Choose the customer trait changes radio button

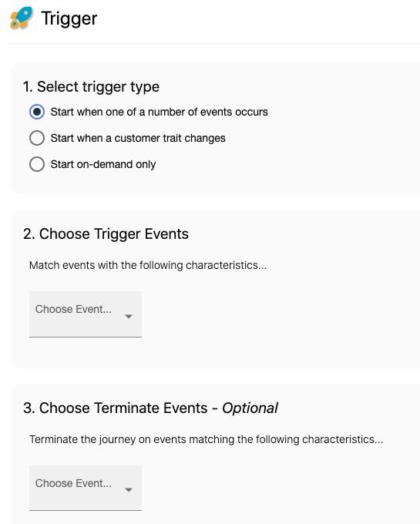pos(37,138)
